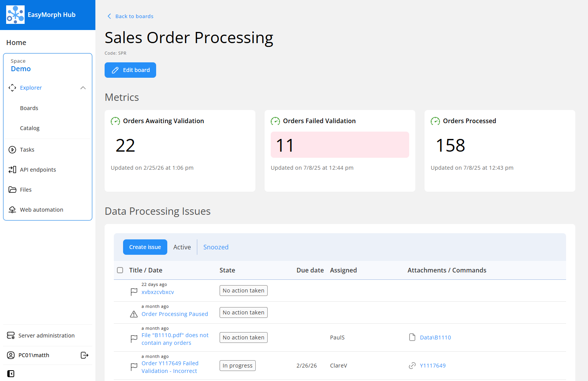Switch to the Snoozed issues tab
This screenshot has width=588, height=381.
click(x=216, y=247)
